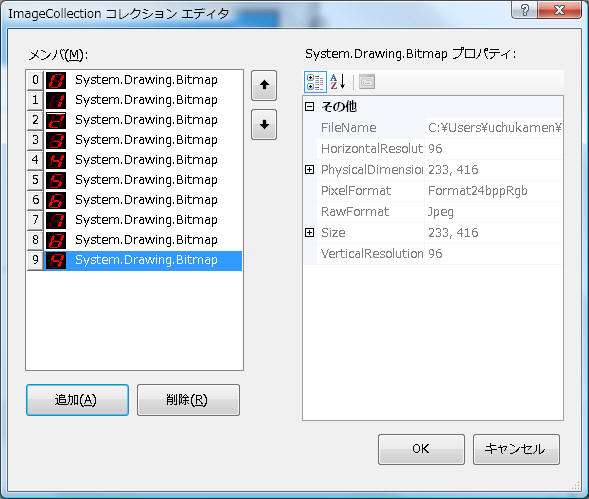
Task: Select the digit 8 bitmap thumbnail
Action: (x=56, y=240)
